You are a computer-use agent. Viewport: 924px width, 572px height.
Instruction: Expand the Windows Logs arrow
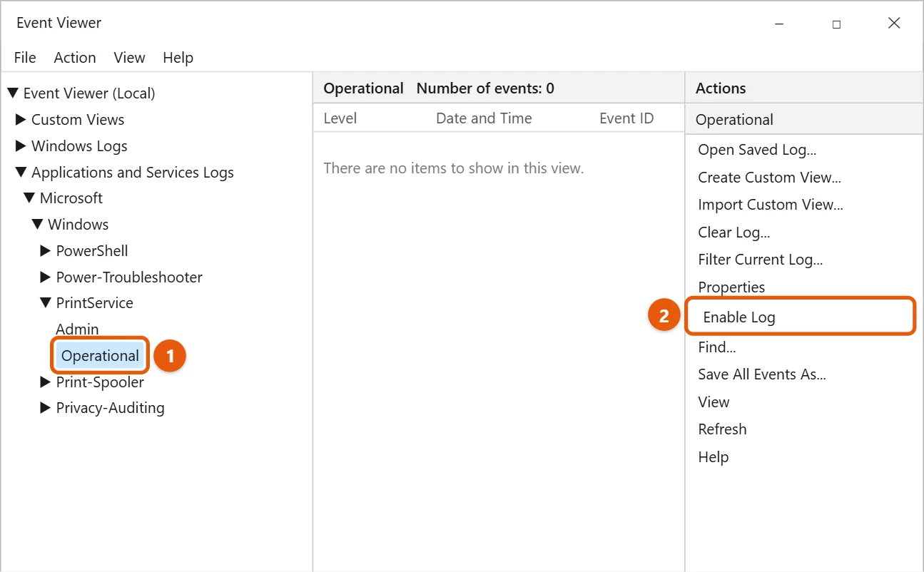(x=21, y=146)
